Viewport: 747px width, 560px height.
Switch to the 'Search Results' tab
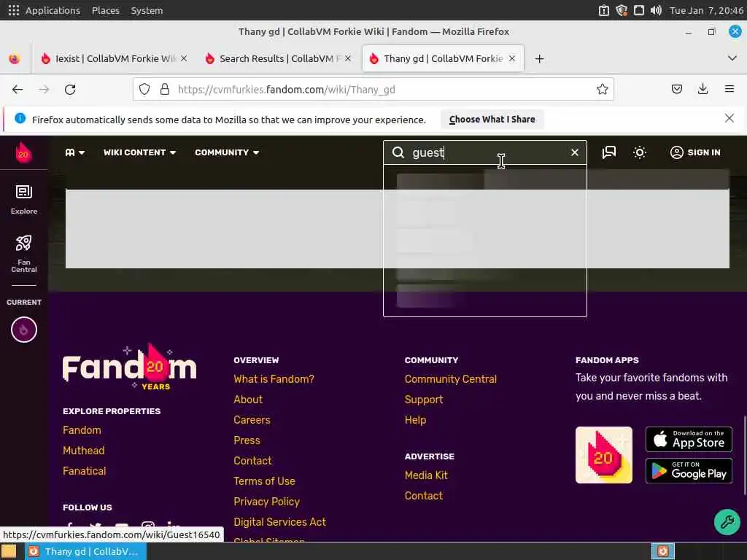pos(278,58)
